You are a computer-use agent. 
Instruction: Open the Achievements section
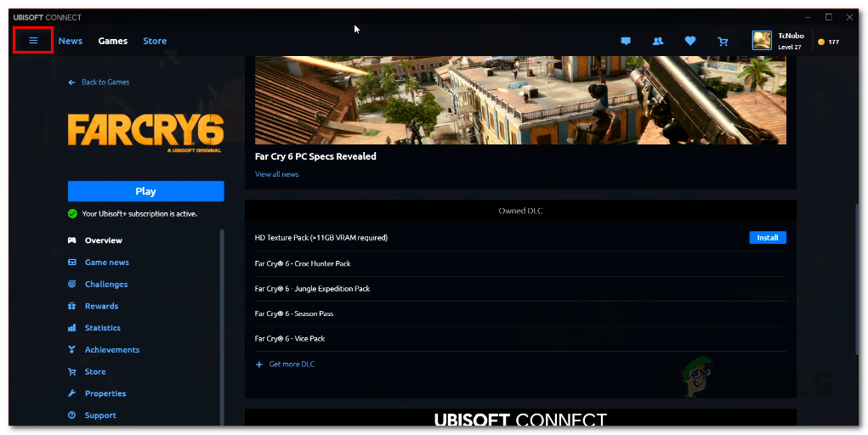click(x=112, y=350)
